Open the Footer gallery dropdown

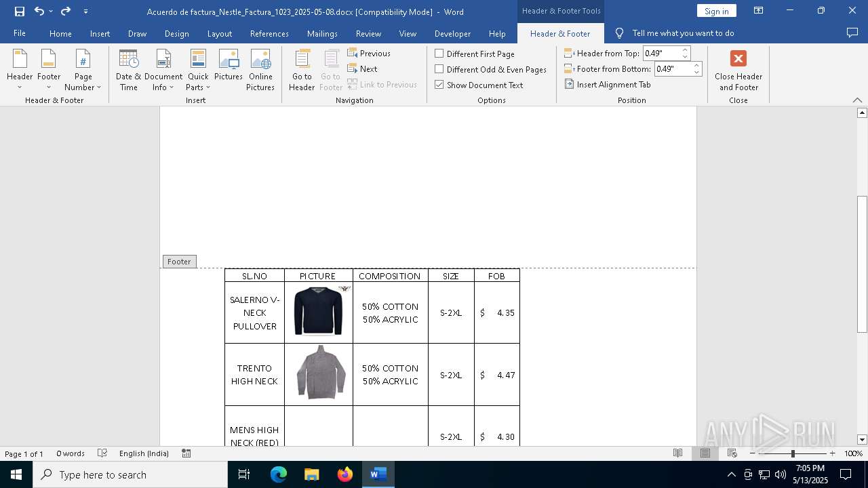[x=49, y=70]
